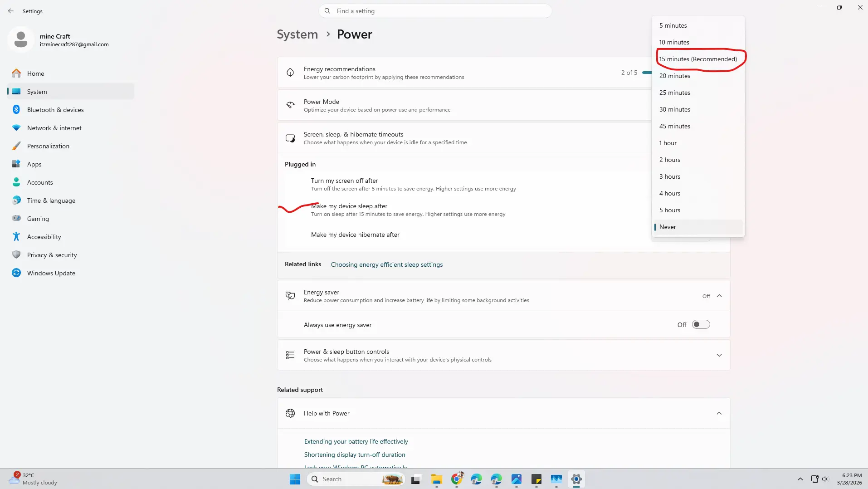Image resolution: width=868 pixels, height=489 pixels.
Task: Select 15 minutes (Recommended) option
Action: click(x=697, y=59)
